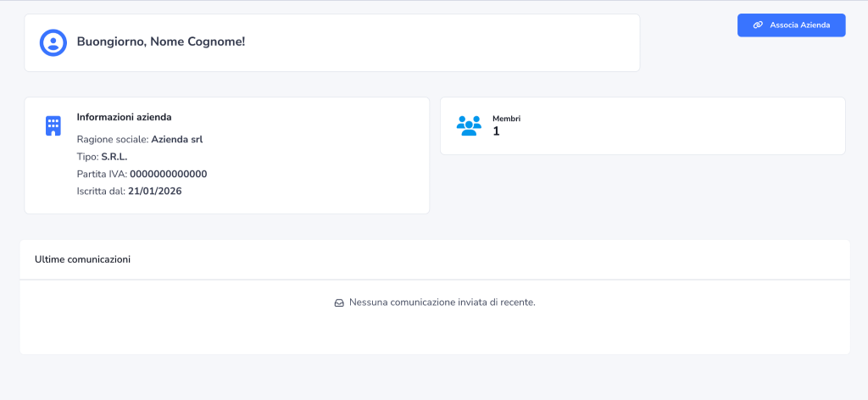This screenshot has height=400, width=868.
Task: Click the company name "Azienda srl"
Action: 176,139
